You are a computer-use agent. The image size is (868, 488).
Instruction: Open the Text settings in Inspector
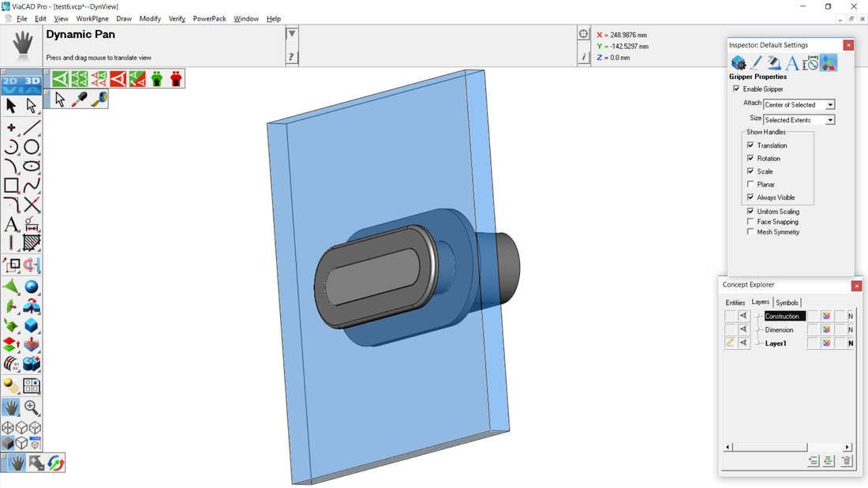tap(792, 63)
